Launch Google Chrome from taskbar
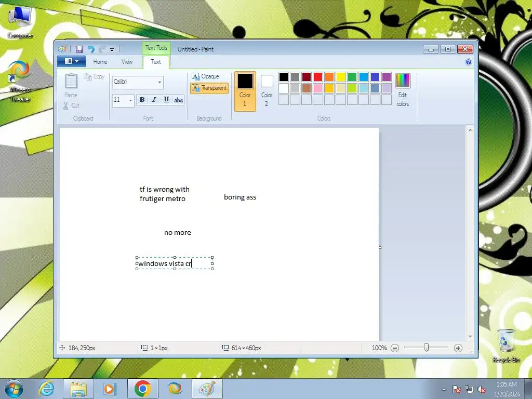 [x=142, y=389]
